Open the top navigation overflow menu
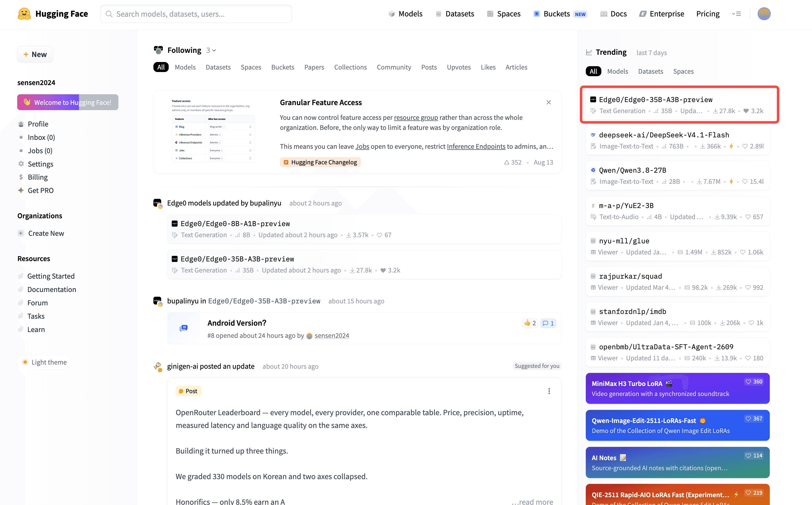812x505 pixels. tap(736, 14)
